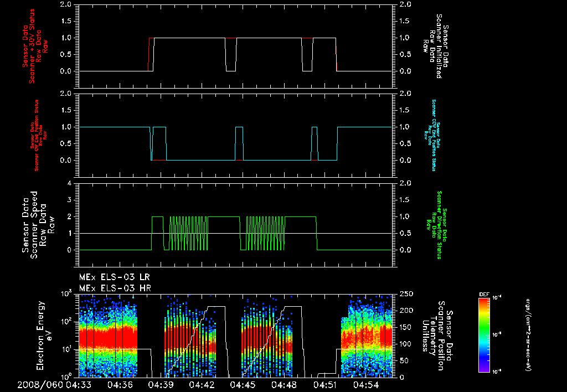
Task: Select the "2008/060 04:33" time axis label
Action: click(54, 385)
